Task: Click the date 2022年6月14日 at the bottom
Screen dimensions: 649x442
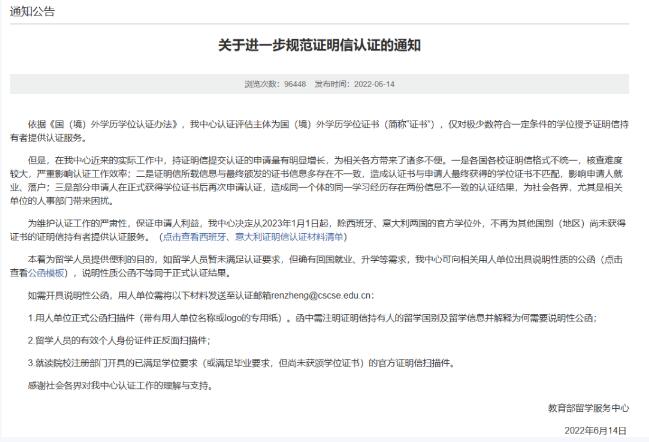Action: 596,430
